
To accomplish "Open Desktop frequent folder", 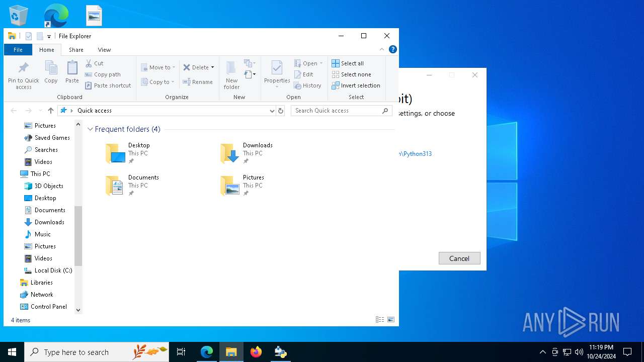I will point(128,153).
